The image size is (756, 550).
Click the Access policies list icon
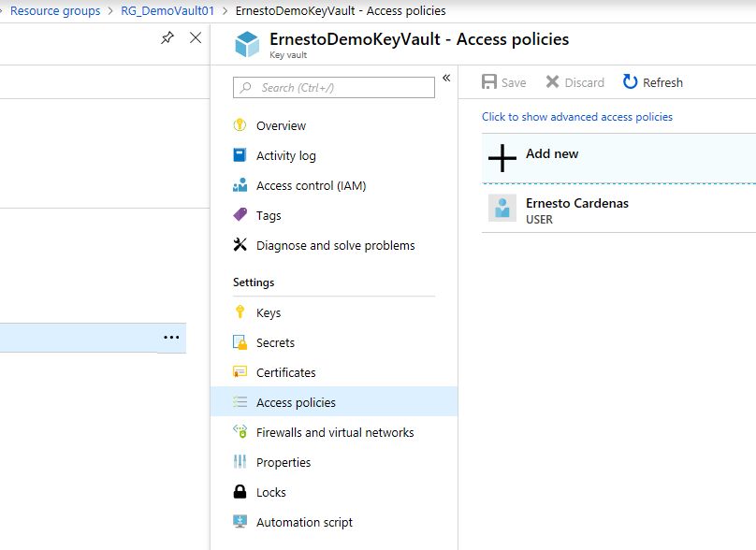coord(240,402)
